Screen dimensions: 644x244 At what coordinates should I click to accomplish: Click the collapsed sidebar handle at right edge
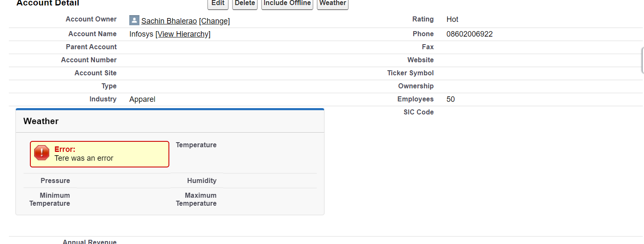pos(642,60)
